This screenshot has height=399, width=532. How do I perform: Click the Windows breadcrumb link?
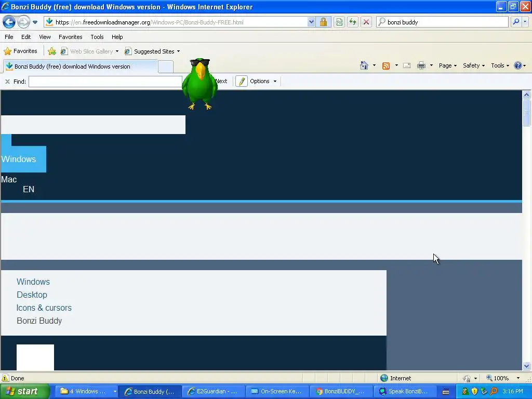tap(33, 282)
